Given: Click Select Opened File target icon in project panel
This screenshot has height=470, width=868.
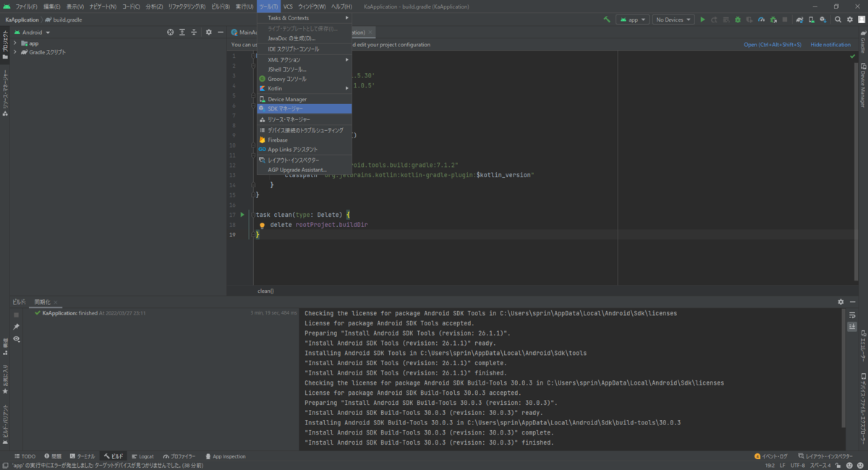Looking at the screenshot, I should [171, 33].
